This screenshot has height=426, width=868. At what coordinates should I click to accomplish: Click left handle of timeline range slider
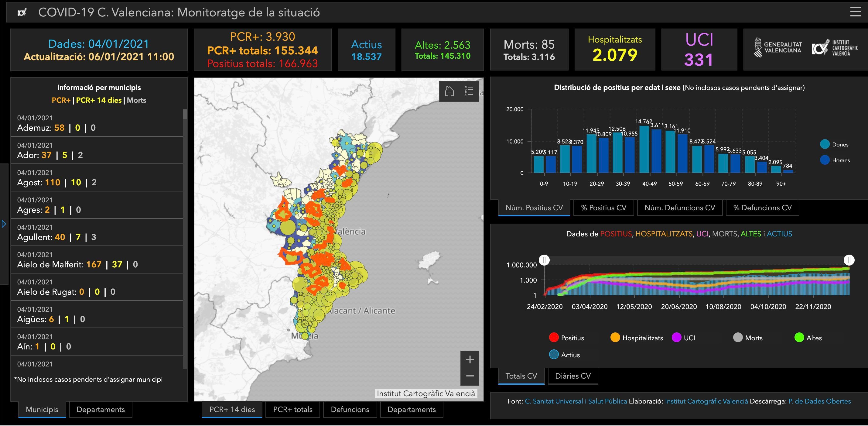(x=544, y=260)
